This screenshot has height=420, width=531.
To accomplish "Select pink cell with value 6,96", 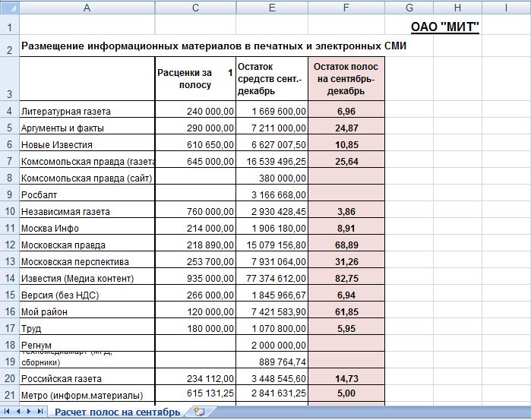I will [x=346, y=111].
